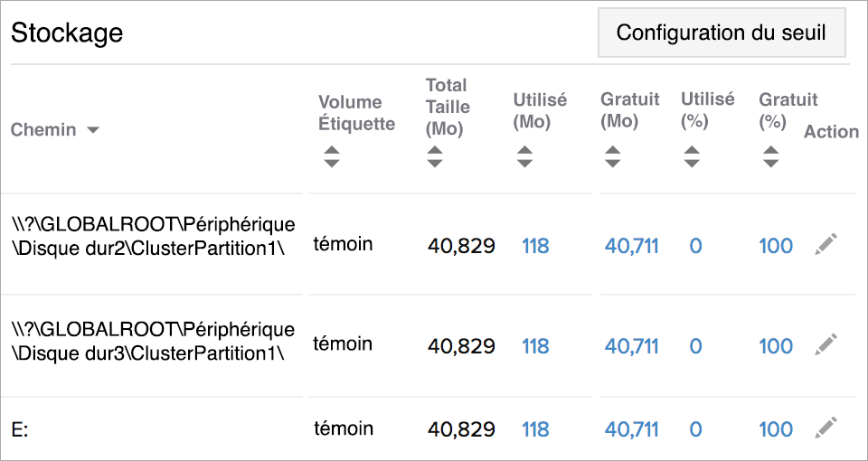Open 40,711 free value for Disque dur2

(631, 246)
